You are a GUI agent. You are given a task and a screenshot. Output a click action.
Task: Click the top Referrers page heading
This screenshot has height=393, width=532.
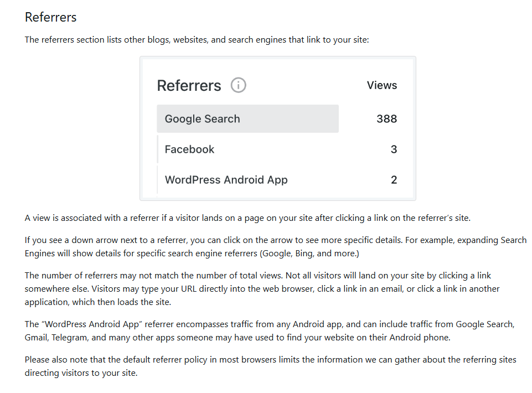[x=51, y=17]
